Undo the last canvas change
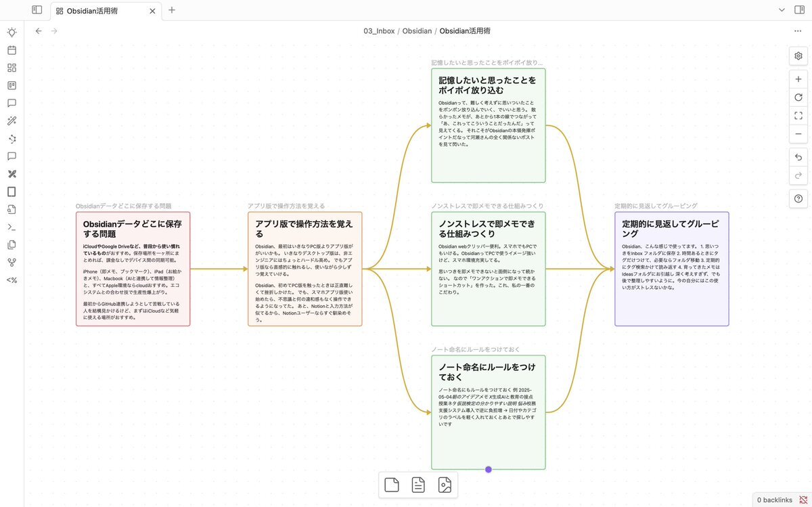Screen dimensions: 812x507 [798, 157]
